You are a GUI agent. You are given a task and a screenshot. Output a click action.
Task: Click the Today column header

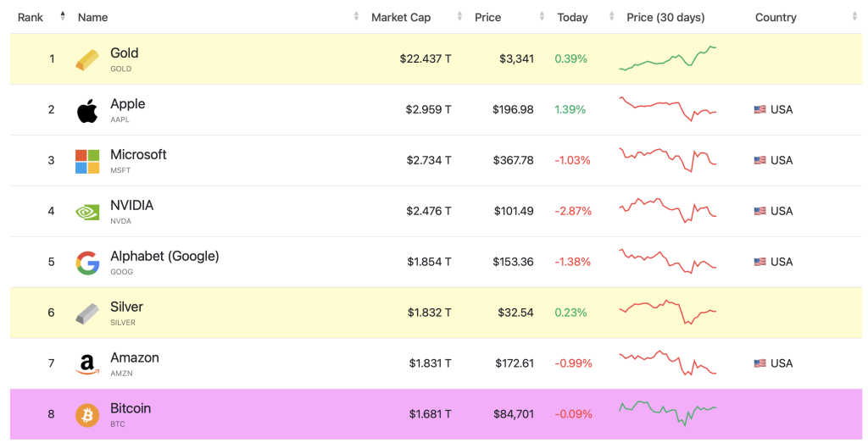[572, 17]
